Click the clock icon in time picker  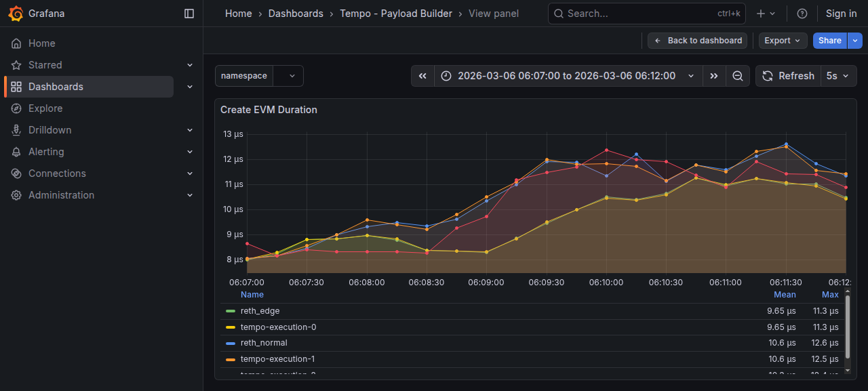(446, 76)
